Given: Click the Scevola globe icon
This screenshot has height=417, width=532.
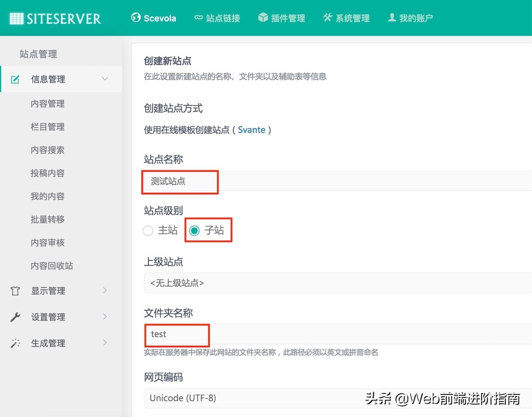Looking at the screenshot, I should point(136,17).
